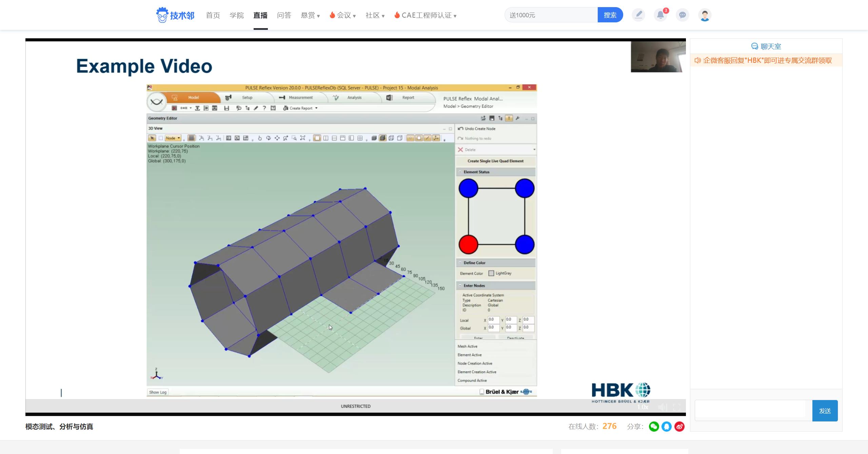Viewport: 868px width, 454px height.
Task: Click the presenter webcam thumbnail
Action: (x=658, y=57)
